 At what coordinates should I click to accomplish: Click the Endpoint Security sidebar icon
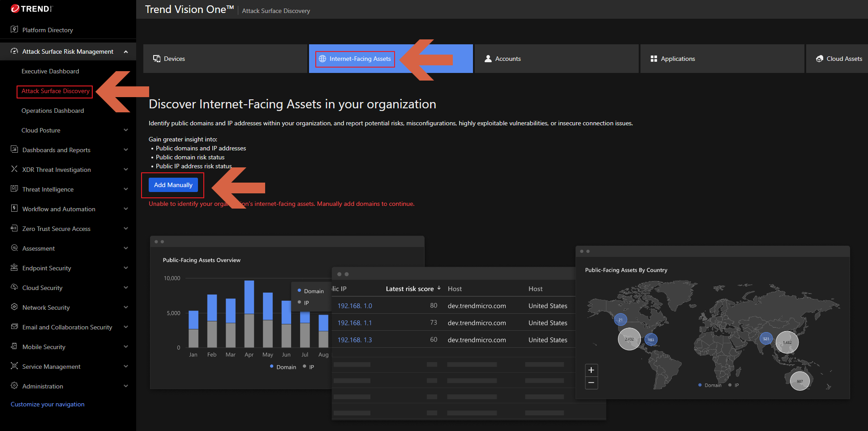pos(14,268)
